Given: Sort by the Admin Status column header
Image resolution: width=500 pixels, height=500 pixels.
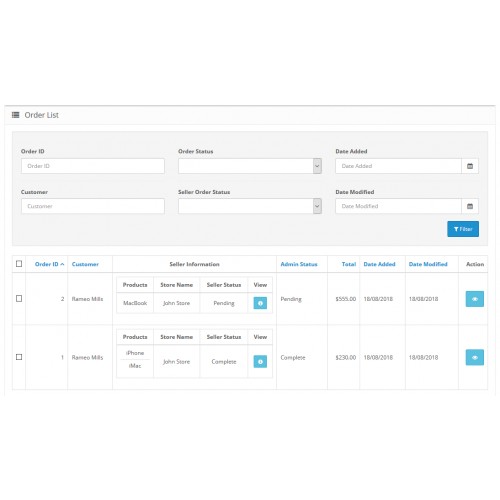Looking at the screenshot, I should (299, 264).
